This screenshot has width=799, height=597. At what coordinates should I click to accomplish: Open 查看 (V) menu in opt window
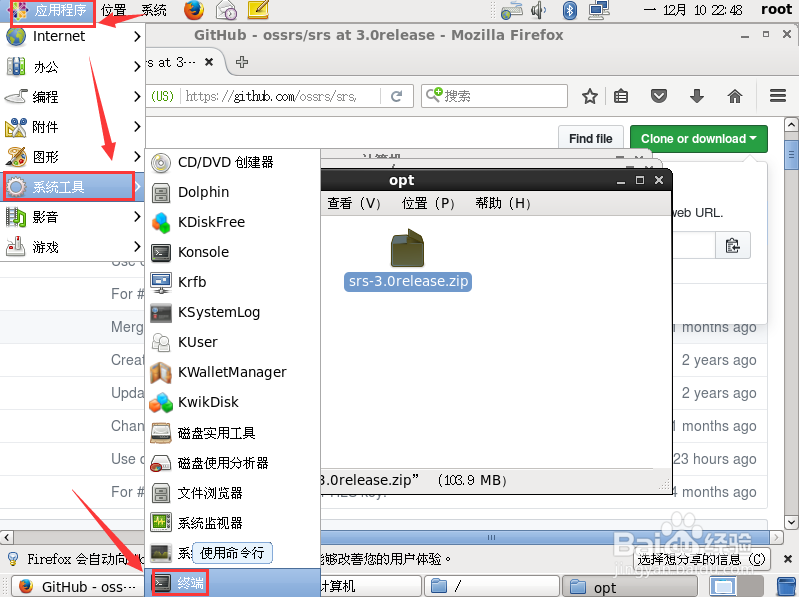(x=354, y=204)
